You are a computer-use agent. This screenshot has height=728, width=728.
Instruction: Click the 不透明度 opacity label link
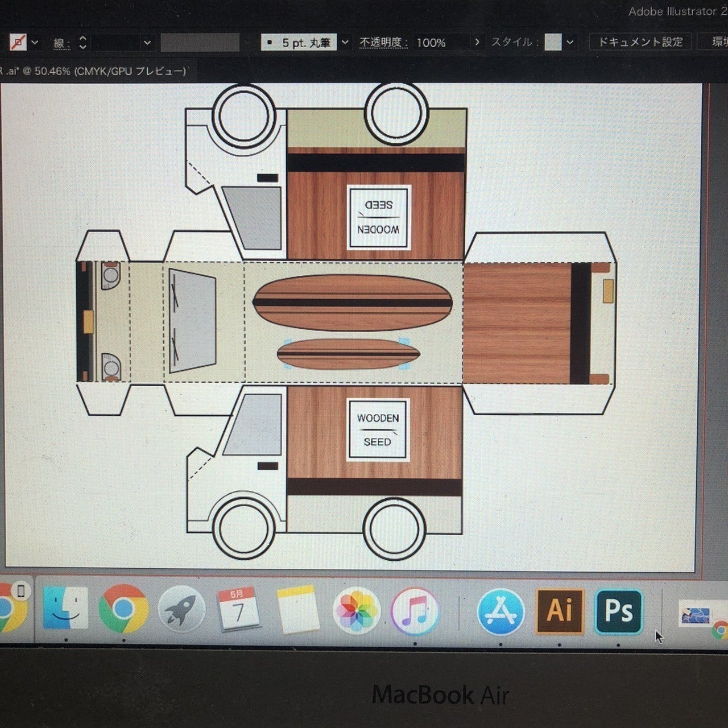(x=383, y=42)
